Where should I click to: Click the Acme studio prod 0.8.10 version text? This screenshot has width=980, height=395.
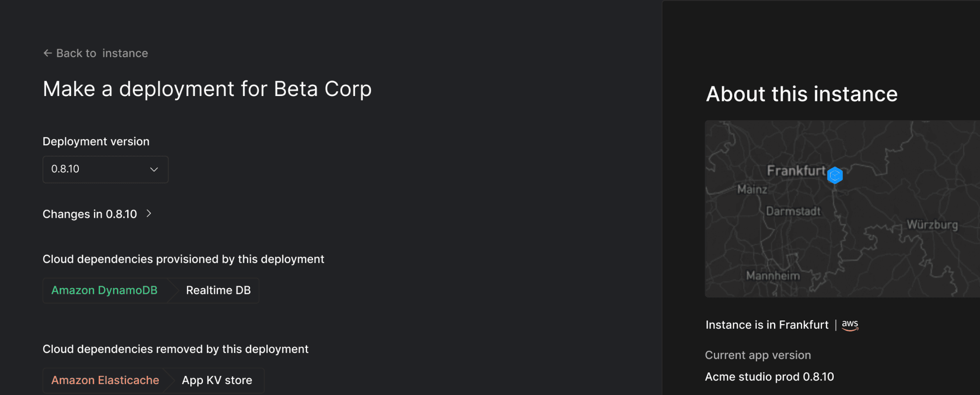pos(769,377)
